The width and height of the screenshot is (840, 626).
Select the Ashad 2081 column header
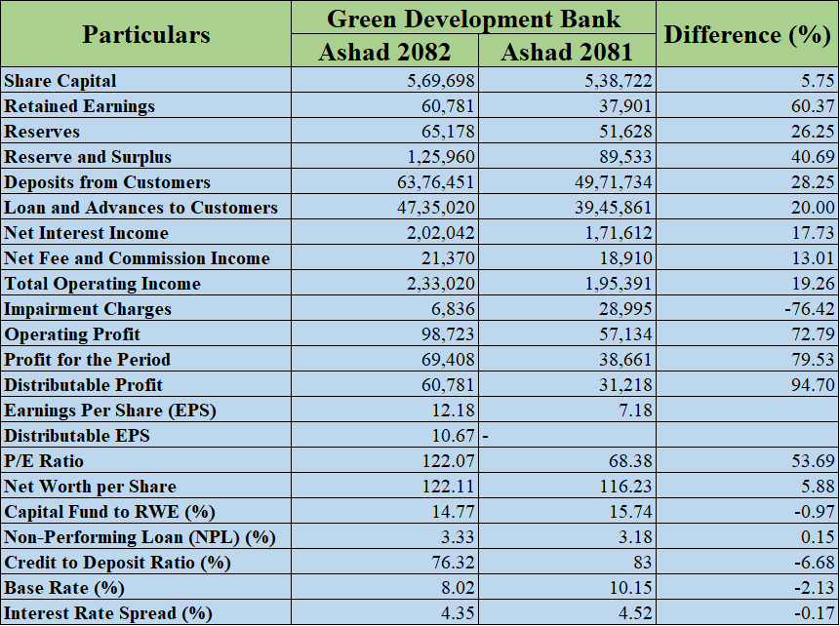[x=567, y=52]
